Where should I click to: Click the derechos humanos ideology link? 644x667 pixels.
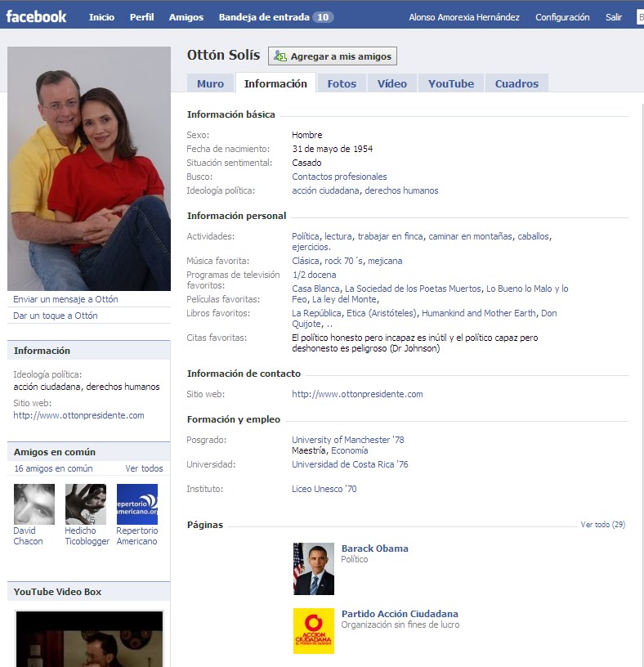(x=401, y=190)
